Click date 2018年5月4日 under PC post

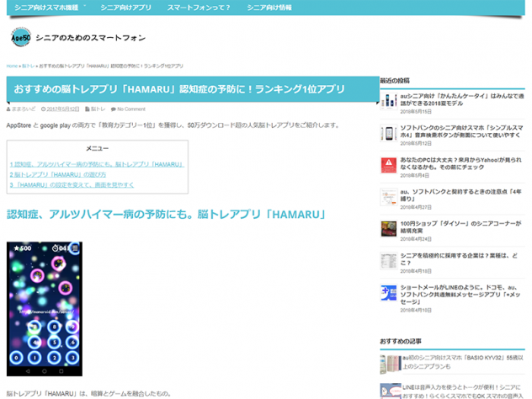(415, 175)
